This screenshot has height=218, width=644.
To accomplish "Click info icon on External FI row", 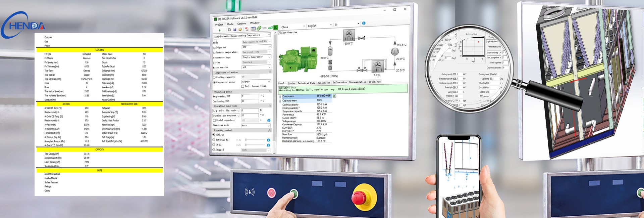I will pyautogui.click(x=268, y=140).
